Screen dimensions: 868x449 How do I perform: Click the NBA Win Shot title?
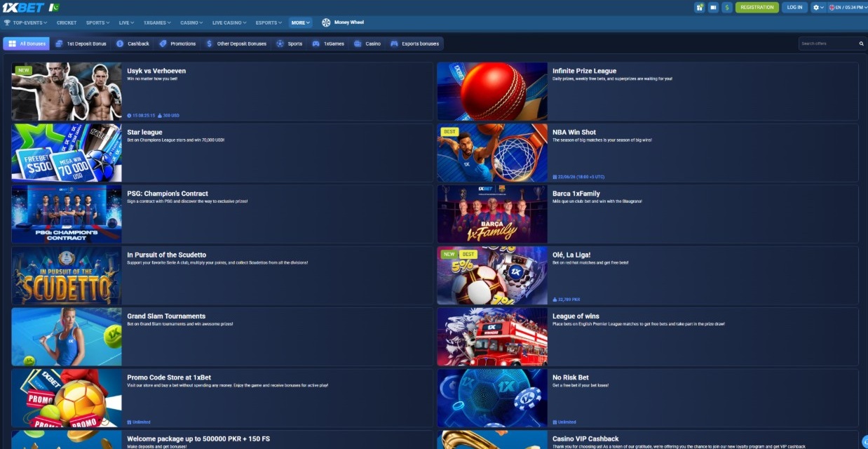pyautogui.click(x=574, y=132)
